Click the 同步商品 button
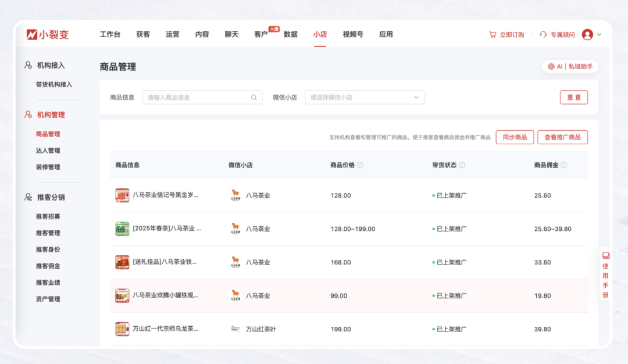628x364 pixels. [515, 137]
